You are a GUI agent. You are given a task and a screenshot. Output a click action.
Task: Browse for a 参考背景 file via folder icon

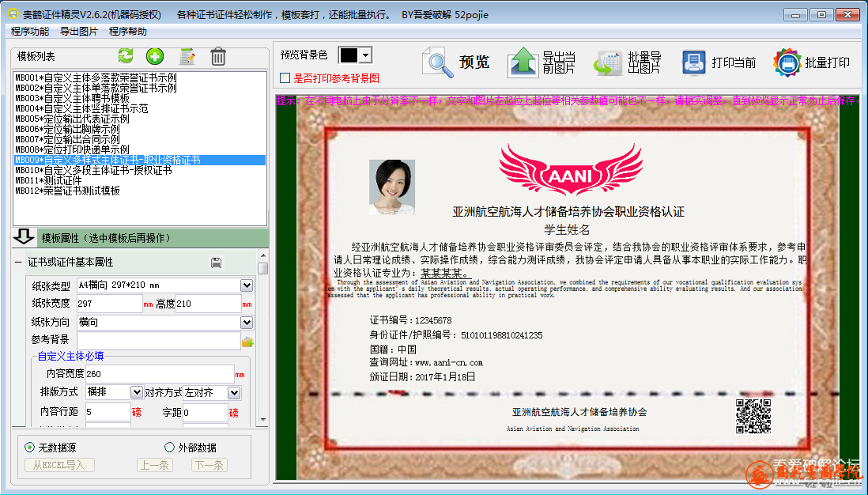click(x=247, y=342)
